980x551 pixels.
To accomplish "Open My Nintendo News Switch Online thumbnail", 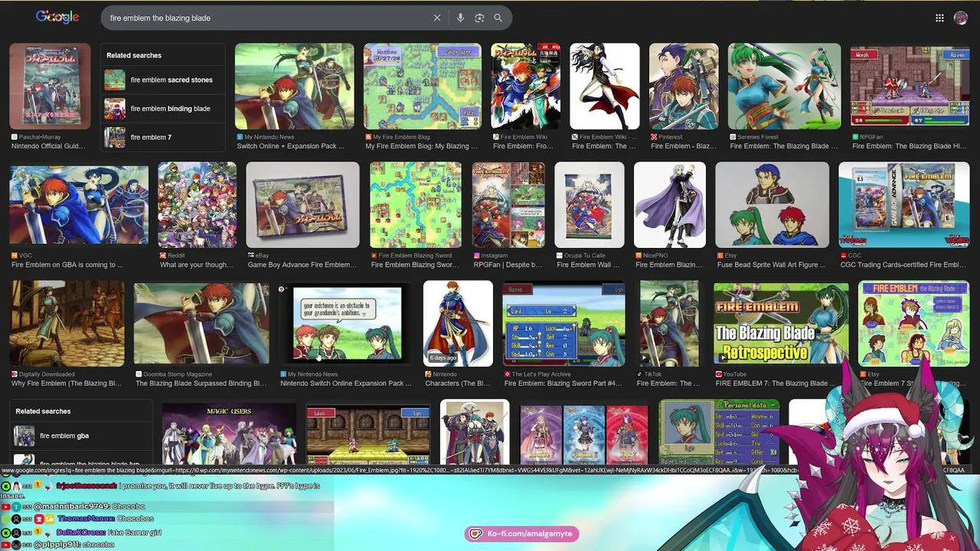I will click(x=295, y=86).
